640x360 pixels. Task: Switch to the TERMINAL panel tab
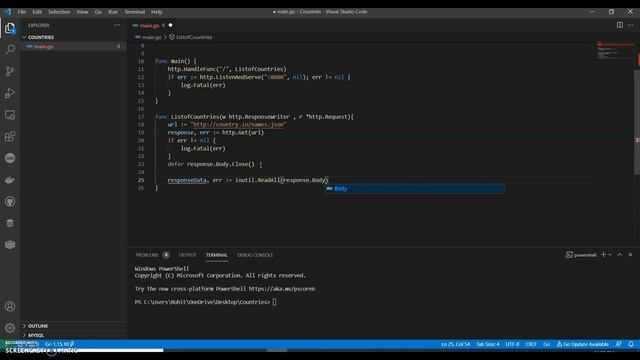pyautogui.click(x=216, y=255)
